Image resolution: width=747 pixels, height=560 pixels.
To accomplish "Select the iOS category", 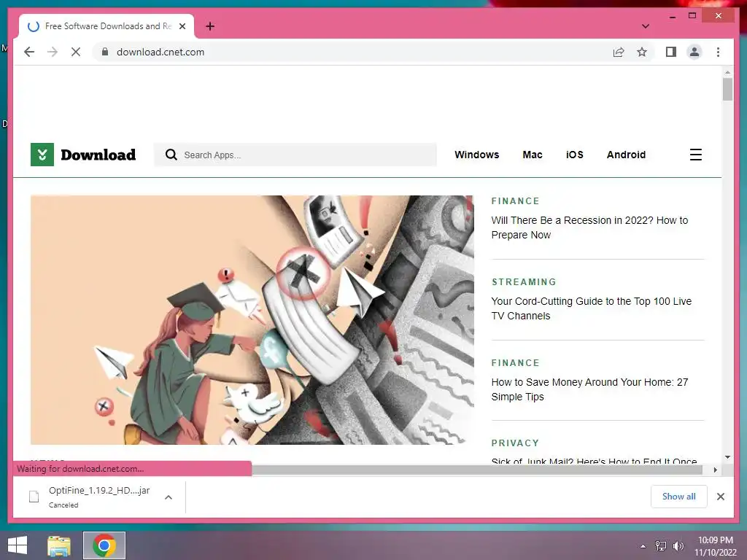I will (x=575, y=155).
